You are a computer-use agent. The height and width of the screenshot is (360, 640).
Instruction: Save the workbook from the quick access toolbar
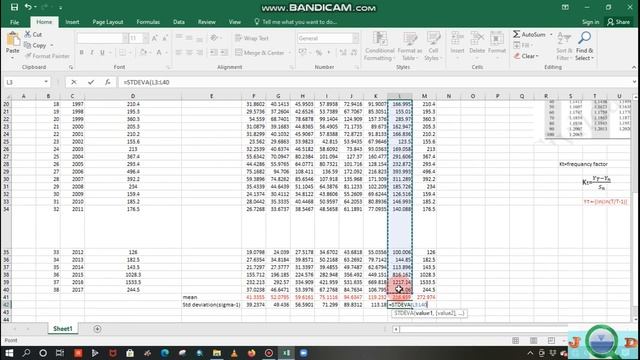[x=14, y=7]
